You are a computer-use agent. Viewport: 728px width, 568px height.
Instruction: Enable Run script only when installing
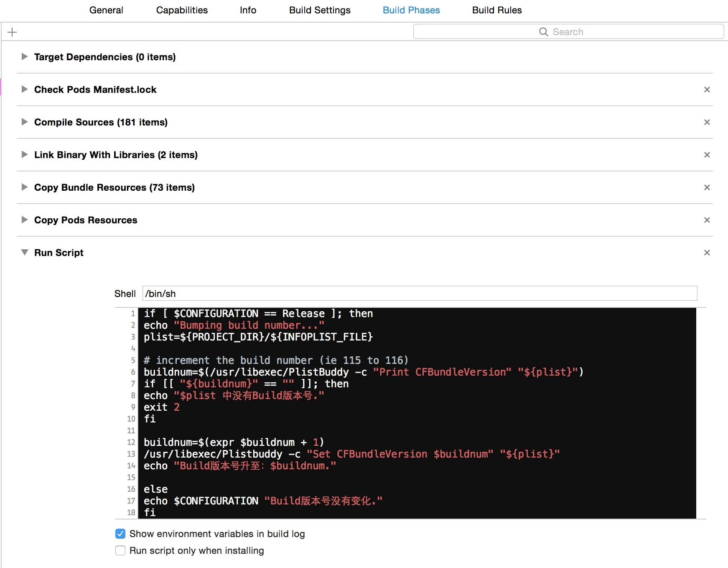pyautogui.click(x=120, y=550)
